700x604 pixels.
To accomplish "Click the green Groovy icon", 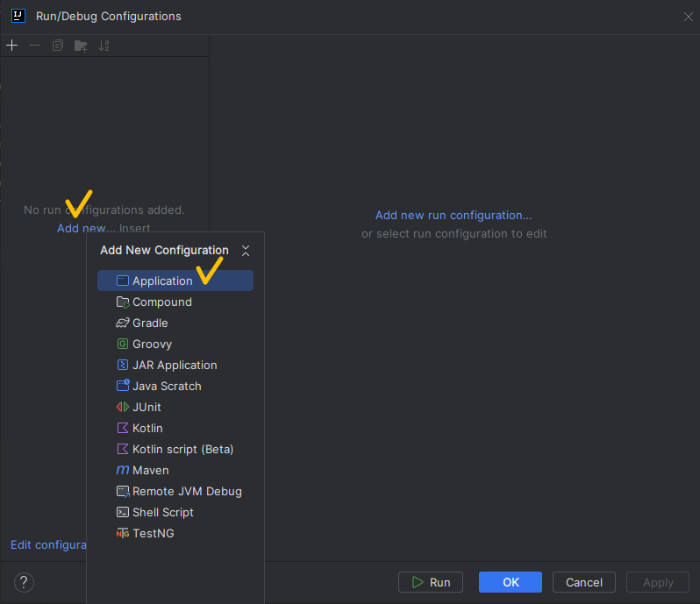I will pyautogui.click(x=122, y=344).
